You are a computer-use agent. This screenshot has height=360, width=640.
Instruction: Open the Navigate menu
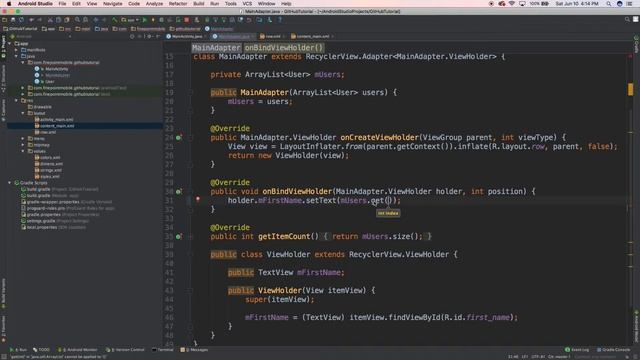point(113,4)
